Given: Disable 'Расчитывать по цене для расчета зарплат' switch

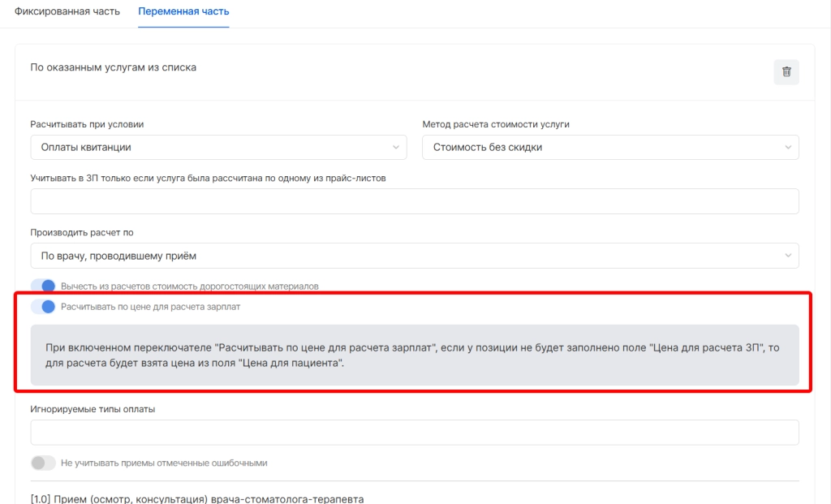Looking at the screenshot, I should [x=43, y=307].
